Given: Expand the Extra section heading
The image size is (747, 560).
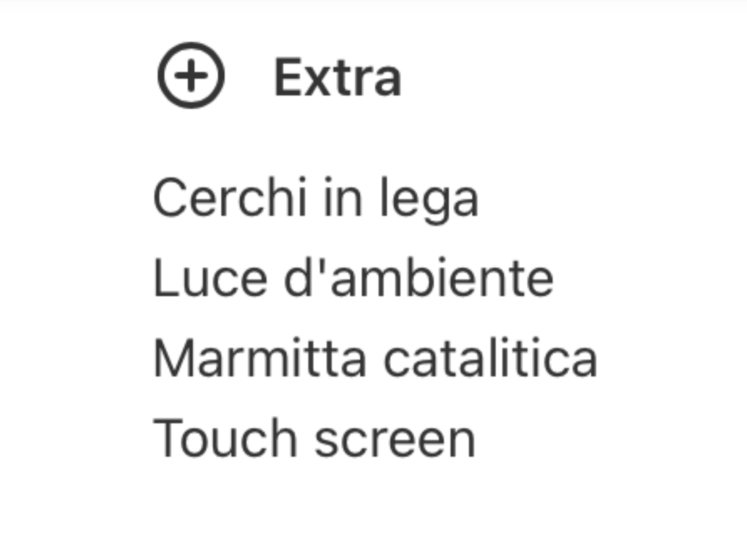Looking at the screenshot, I should pyautogui.click(x=338, y=77).
